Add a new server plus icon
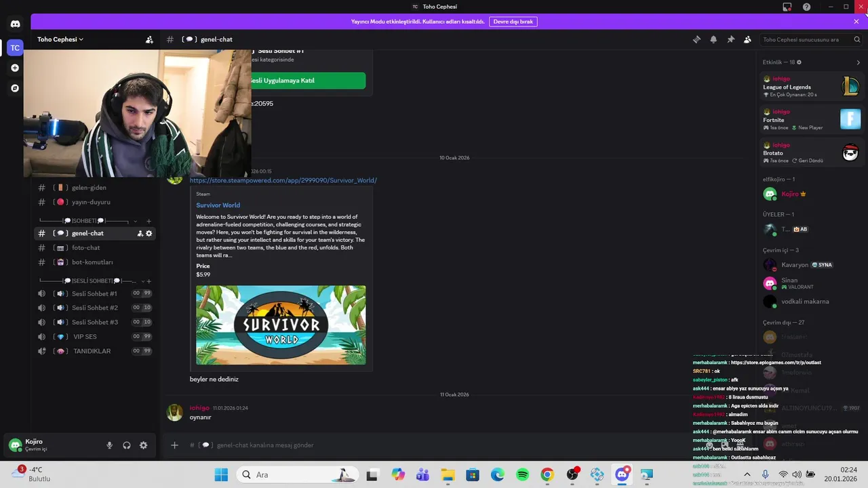 15,68
